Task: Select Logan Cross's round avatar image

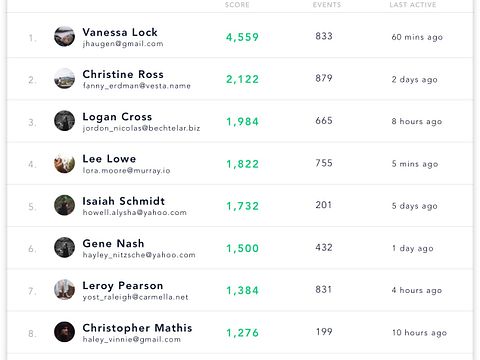Action: tap(64, 121)
